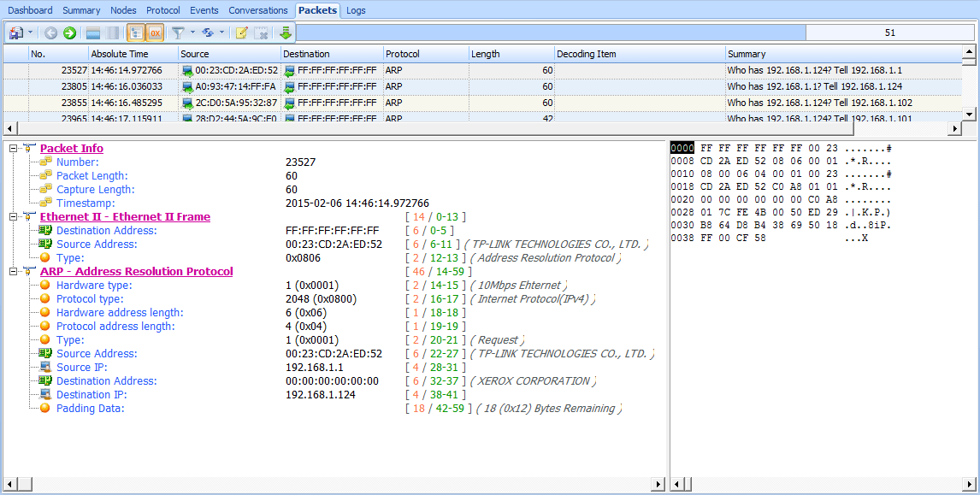Screen dimensions: 980x495
Task: Click the packet list scroll up arrow
Action: pyautogui.click(x=970, y=52)
